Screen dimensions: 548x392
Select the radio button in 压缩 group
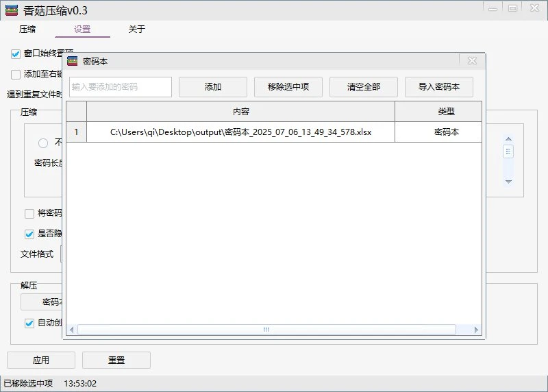[x=43, y=143]
